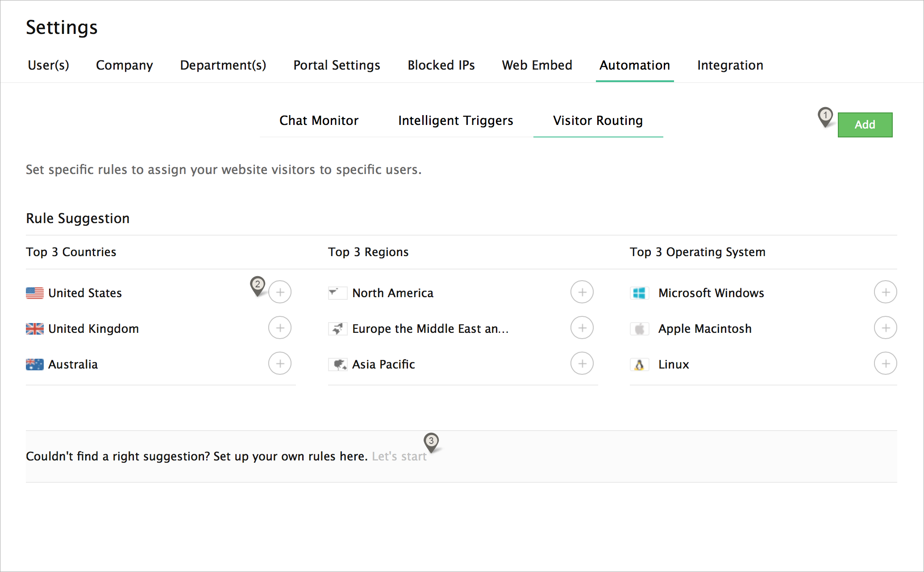Add rule for United Kingdom

tap(280, 328)
